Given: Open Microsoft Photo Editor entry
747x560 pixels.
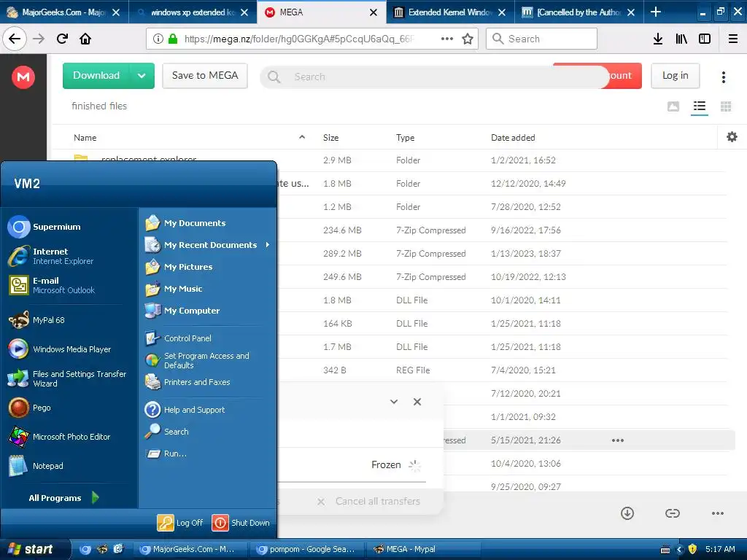Looking at the screenshot, I should coord(59,437).
